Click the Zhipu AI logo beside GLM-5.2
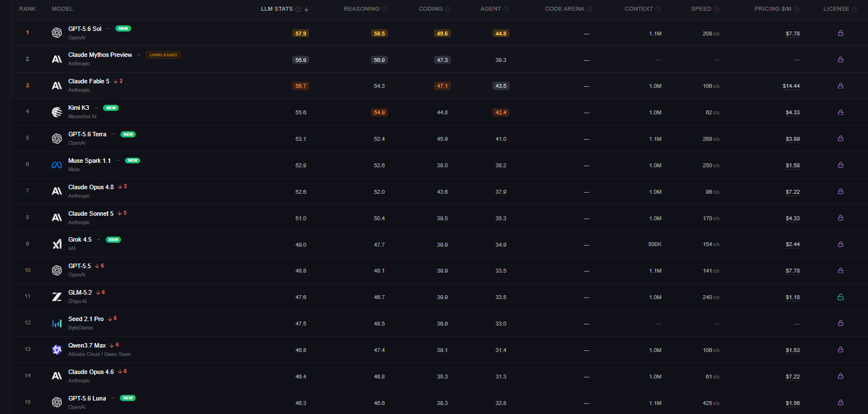Screen dimensions: 868x414 [x=57, y=297]
